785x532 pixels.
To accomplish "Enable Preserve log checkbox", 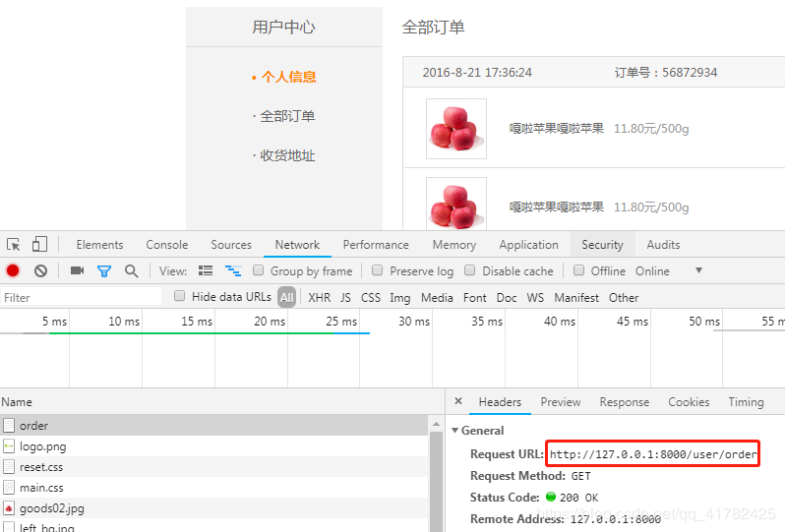I will point(378,270).
